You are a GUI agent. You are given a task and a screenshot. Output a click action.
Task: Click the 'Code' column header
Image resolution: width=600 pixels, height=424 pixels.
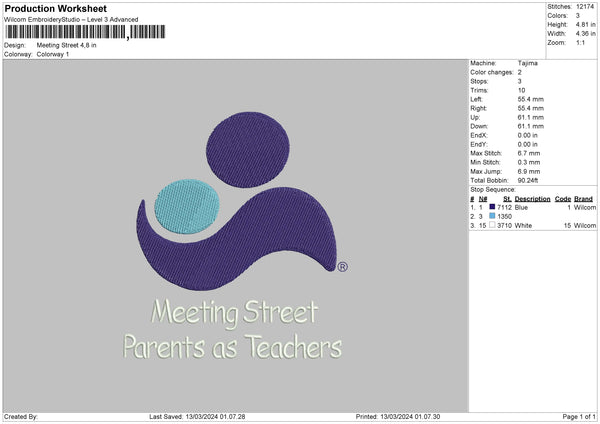point(562,199)
